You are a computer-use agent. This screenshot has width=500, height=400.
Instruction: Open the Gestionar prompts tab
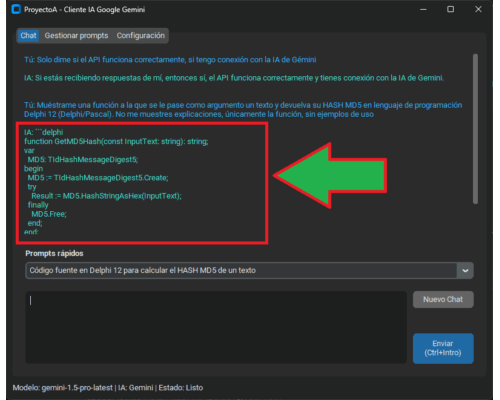coord(76,36)
